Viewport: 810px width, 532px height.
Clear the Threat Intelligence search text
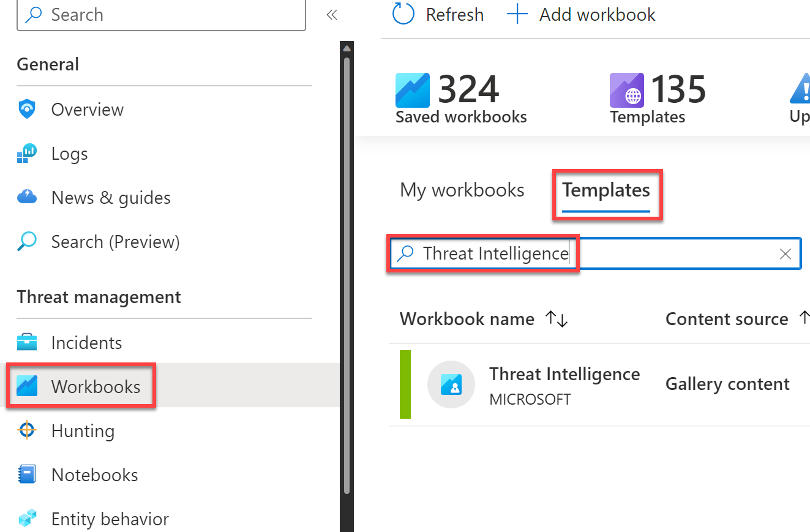click(786, 254)
